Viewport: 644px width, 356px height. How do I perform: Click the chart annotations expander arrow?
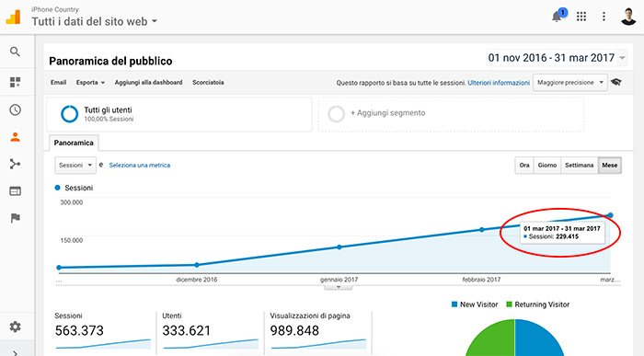click(x=338, y=287)
